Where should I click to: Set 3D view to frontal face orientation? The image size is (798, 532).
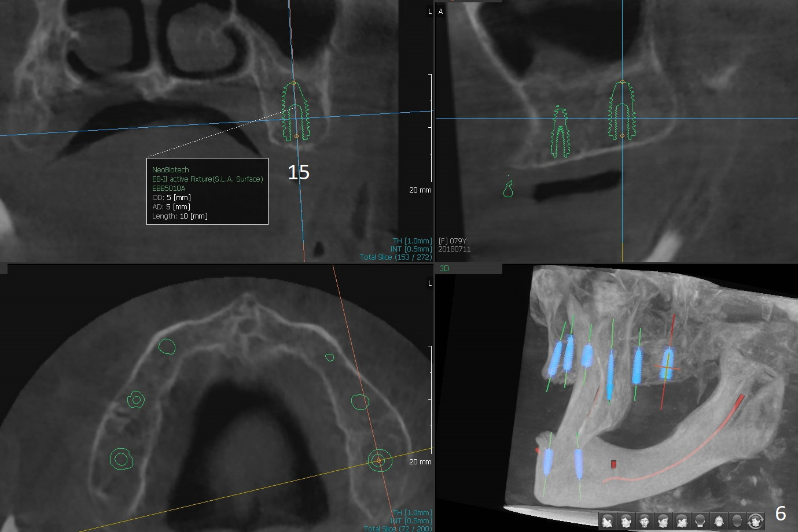(x=644, y=521)
